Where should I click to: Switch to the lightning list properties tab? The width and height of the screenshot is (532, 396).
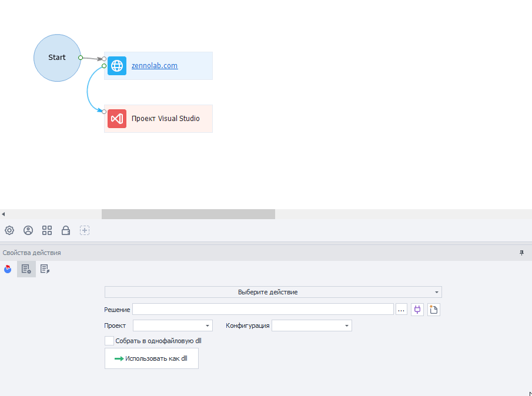coord(45,269)
